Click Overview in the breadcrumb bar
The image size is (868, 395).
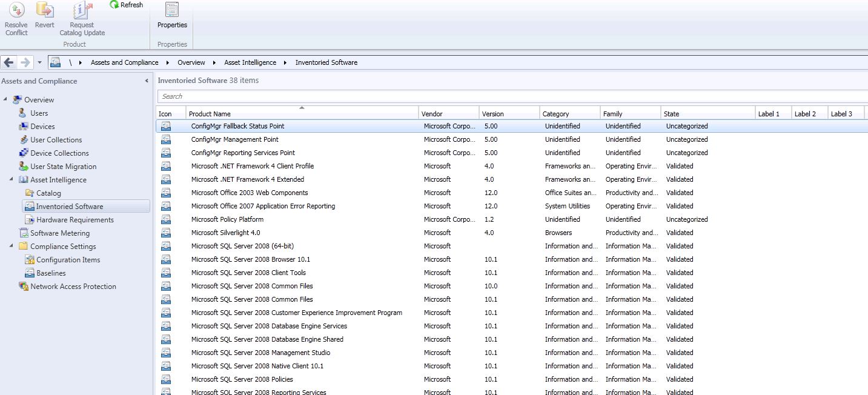click(191, 62)
